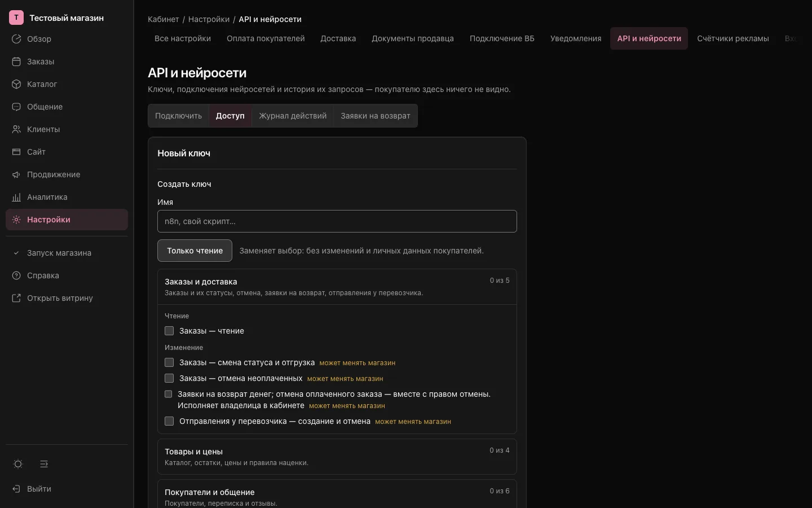Go to Оплата покупателей settings tab
This screenshot has width=812, height=508.
266,38
